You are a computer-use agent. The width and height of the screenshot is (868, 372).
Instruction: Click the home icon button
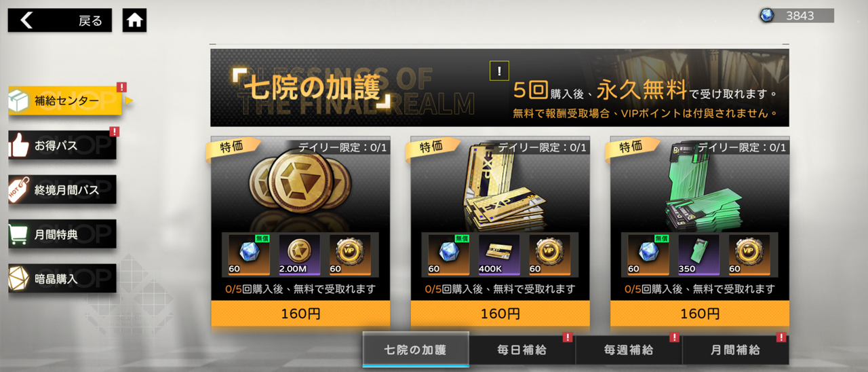(x=134, y=20)
